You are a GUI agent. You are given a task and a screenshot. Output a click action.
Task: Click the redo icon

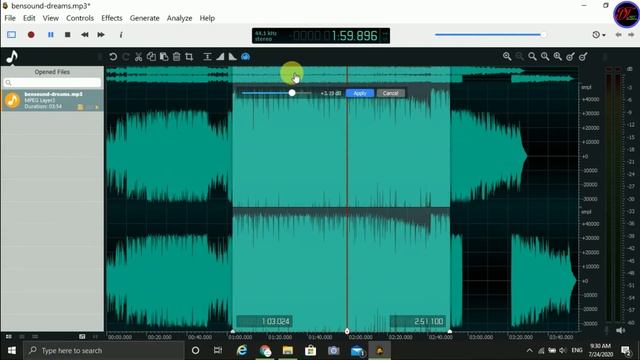click(126, 57)
